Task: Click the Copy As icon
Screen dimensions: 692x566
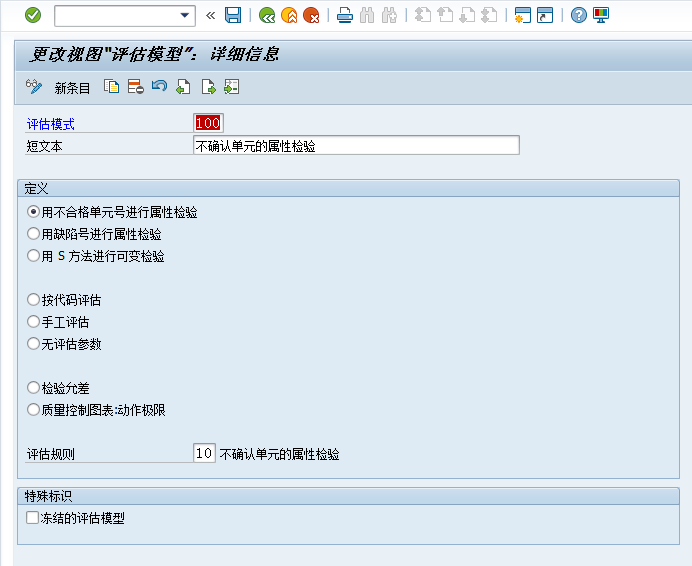Action: pos(112,87)
